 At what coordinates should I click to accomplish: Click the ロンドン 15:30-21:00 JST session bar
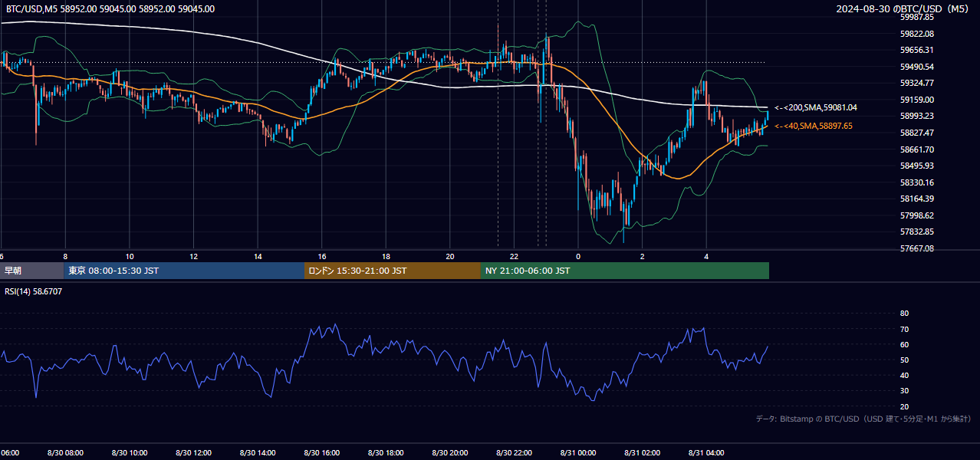393,271
